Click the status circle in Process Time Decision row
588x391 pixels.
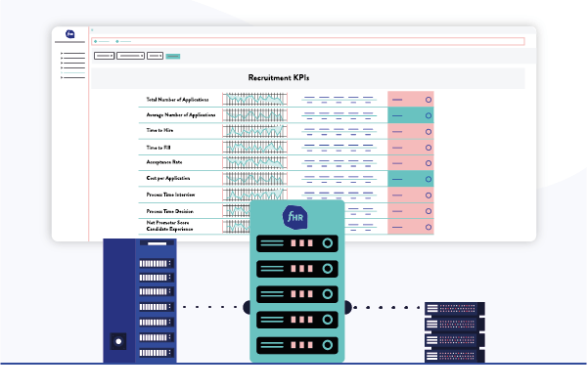pos(429,211)
